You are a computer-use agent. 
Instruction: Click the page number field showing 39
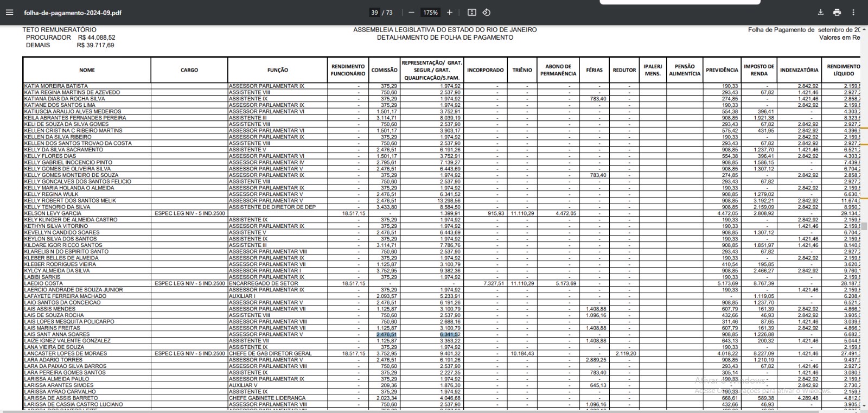pyautogui.click(x=375, y=12)
